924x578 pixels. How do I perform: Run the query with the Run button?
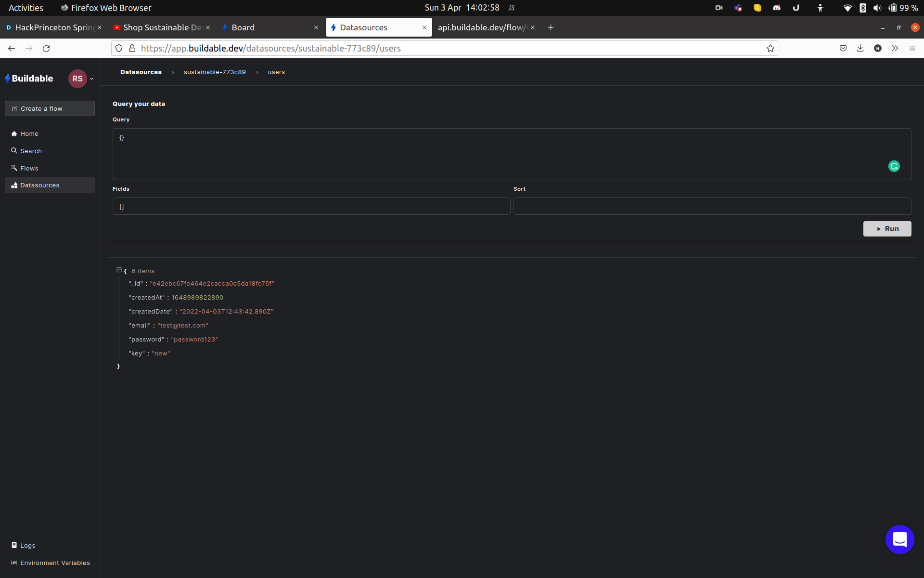click(x=886, y=229)
